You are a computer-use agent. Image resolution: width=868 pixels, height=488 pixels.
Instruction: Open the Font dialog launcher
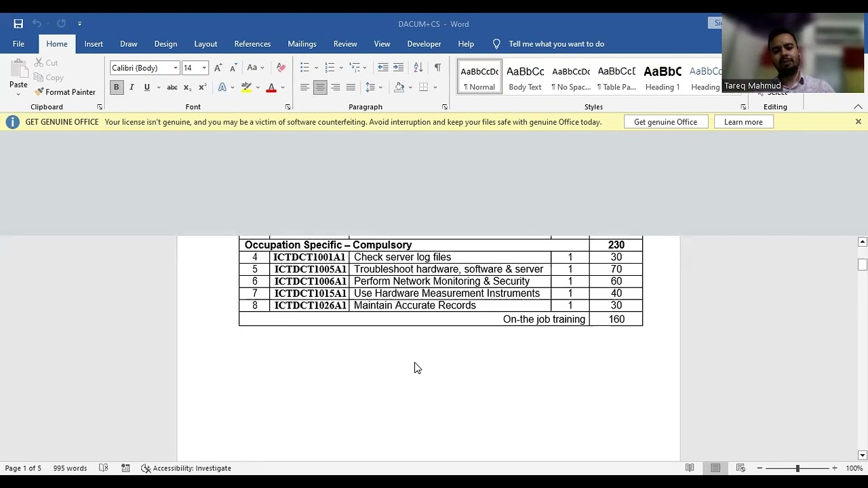288,107
